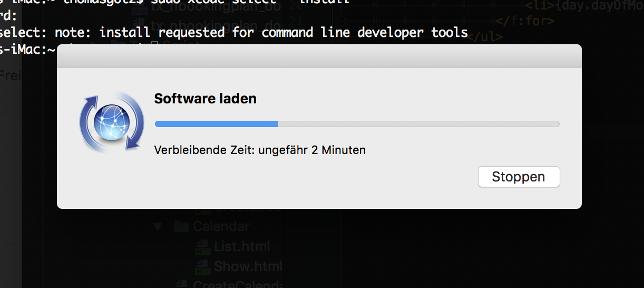Select the CreateCalendar file name
Viewport: 644px width, 288px height.
pyautogui.click(x=238, y=285)
